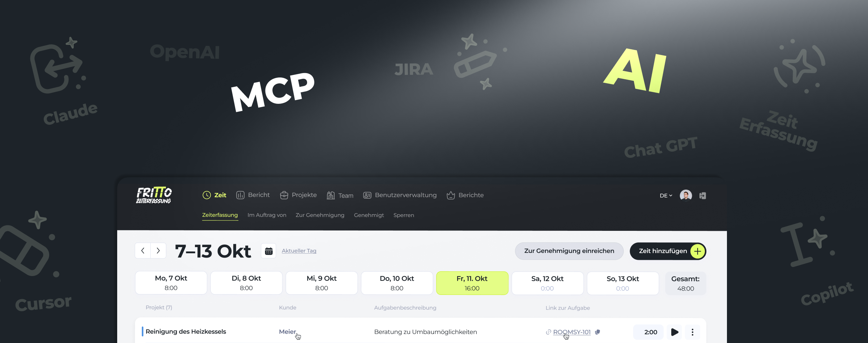Go to previous week with left chevron
Viewport: 868px width, 343px height.
[x=143, y=250]
